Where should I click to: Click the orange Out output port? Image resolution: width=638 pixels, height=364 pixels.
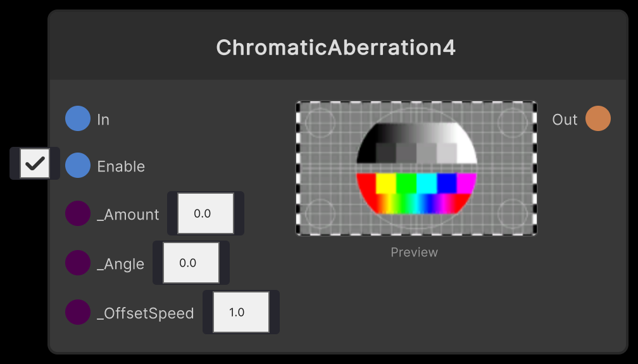point(598,118)
